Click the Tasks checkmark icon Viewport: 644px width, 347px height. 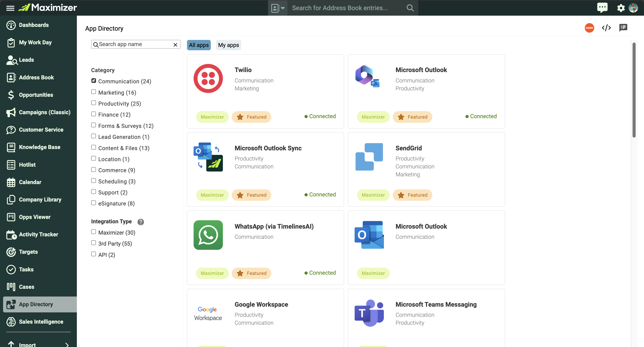click(x=11, y=269)
